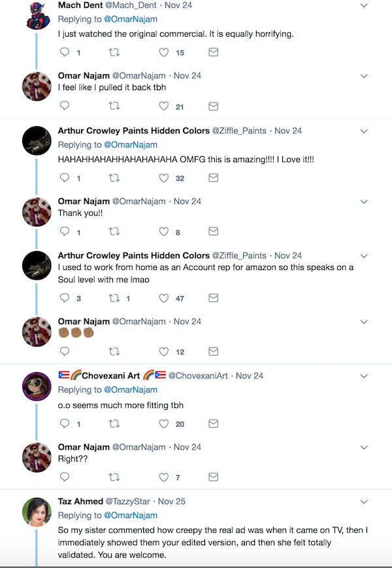Share the fist emoji tweet by message
Image resolution: width=392 pixels, height=568 pixels.
[213, 352]
